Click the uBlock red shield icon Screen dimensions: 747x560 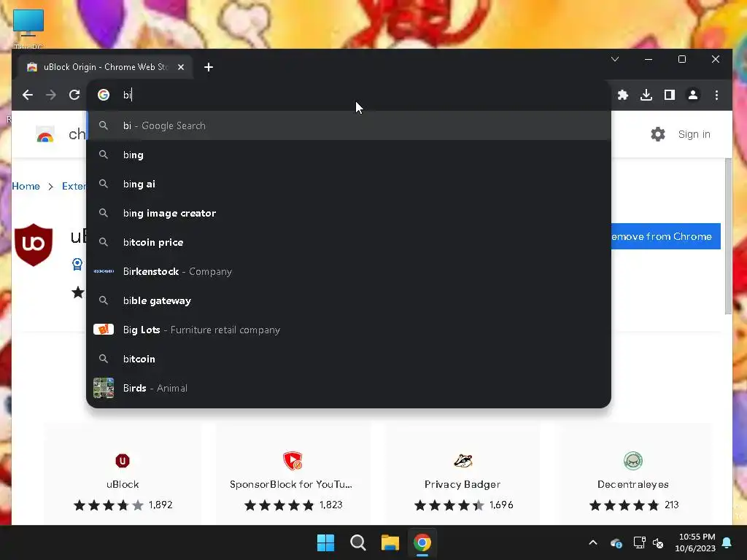click(x=123, y=461)
